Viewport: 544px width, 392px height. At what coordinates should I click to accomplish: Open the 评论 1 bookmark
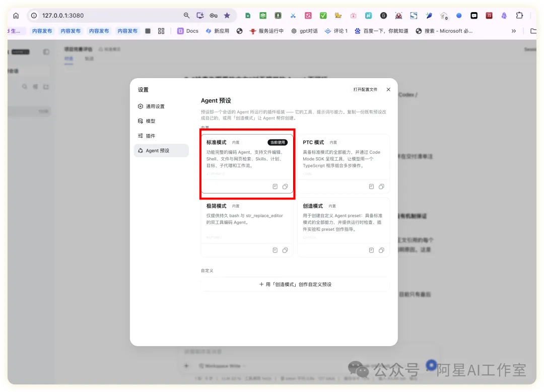point(336,31)
